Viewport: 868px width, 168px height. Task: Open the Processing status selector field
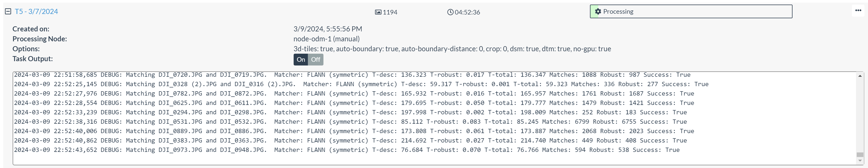pos(691,11)
